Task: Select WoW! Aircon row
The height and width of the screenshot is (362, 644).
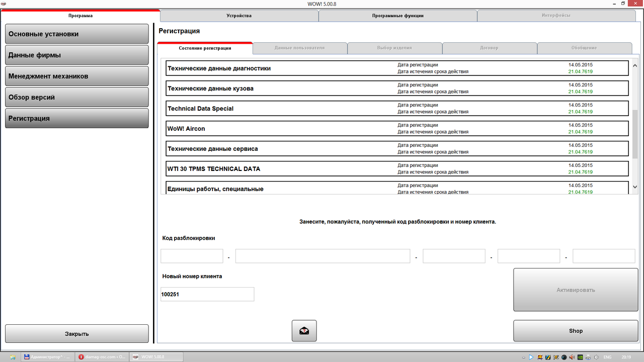Action: tap(397, 129)
